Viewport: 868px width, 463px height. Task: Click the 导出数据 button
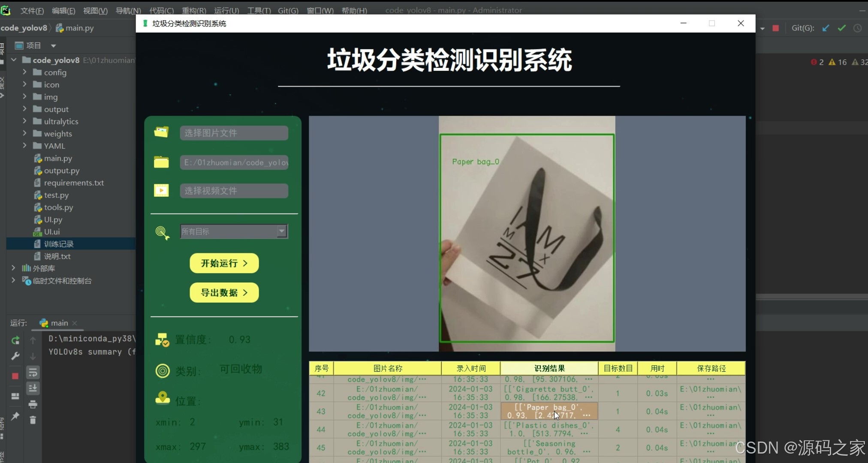(224, 293)
